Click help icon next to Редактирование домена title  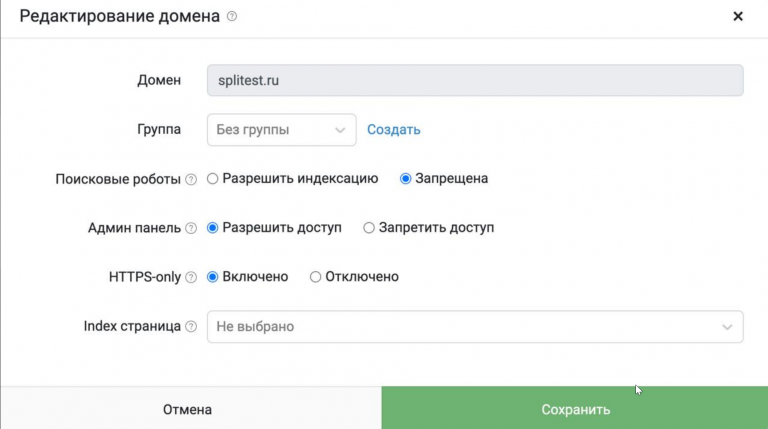point(232,17)
